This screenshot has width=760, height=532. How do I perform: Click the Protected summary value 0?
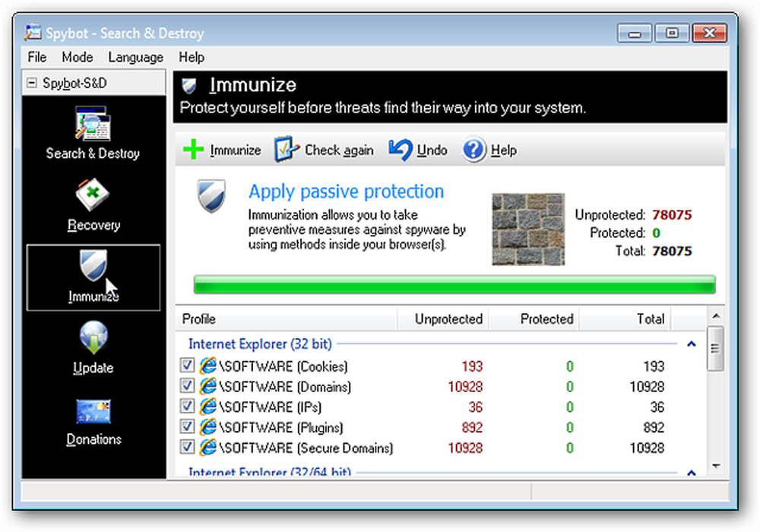pos(657,233)
